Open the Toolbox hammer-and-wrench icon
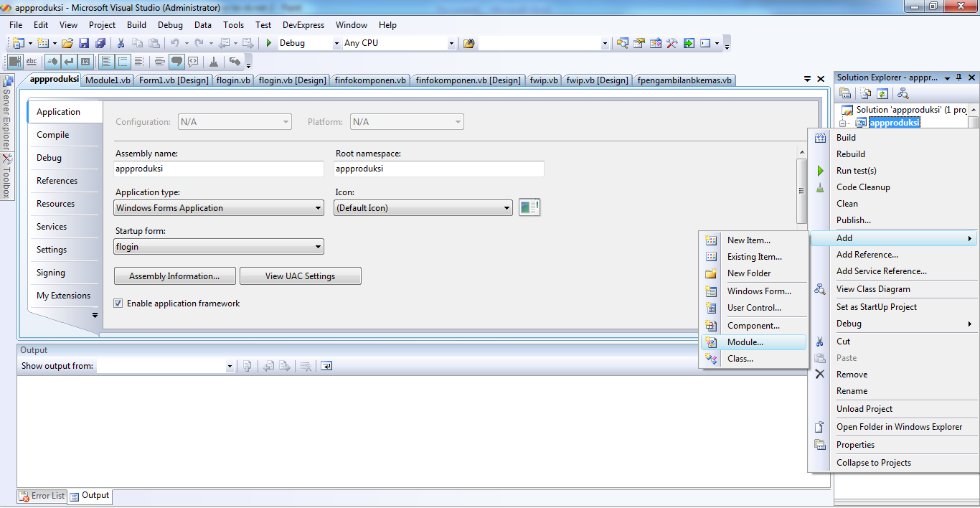The image size is (980, 508). coord(672,43)
